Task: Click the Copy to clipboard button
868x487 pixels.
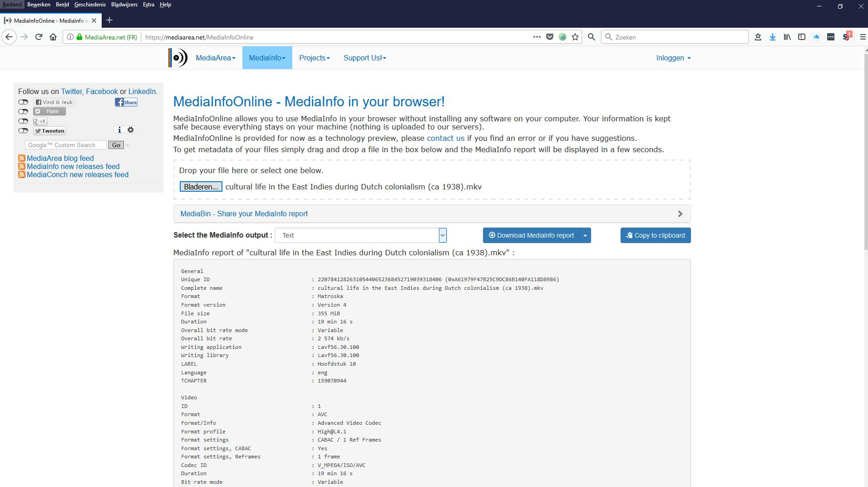Action: click(656, 235)
